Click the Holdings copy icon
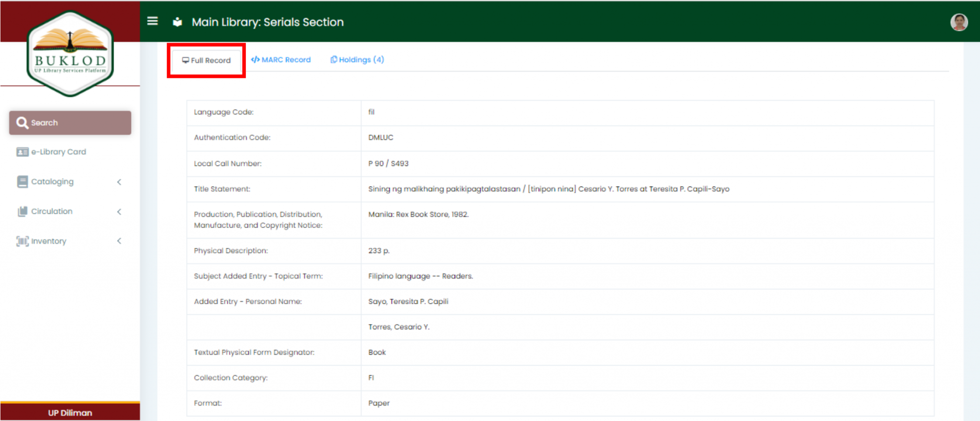The image size is (980, 421). point(334,60)
